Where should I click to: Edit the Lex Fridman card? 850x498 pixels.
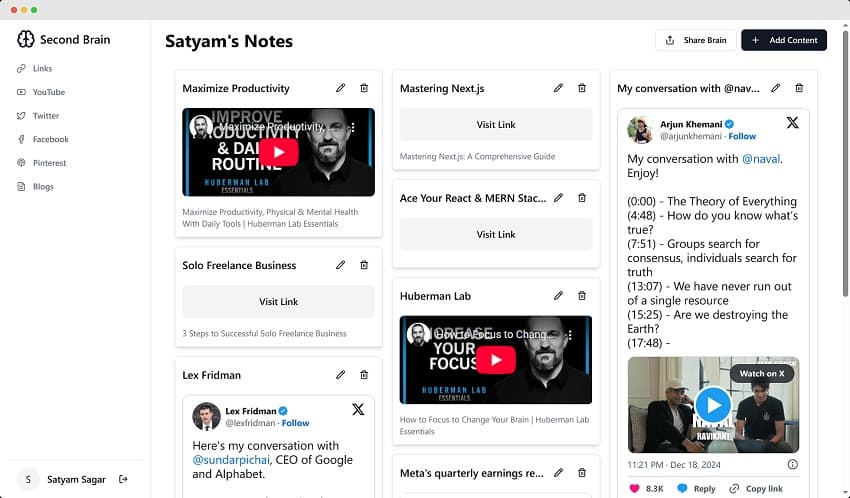point(340,375)
